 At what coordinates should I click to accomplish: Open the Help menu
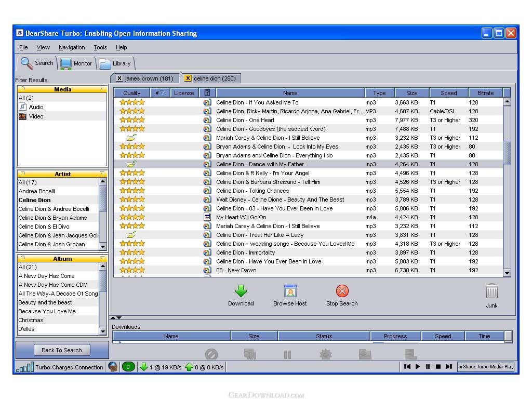click(121, 47)
